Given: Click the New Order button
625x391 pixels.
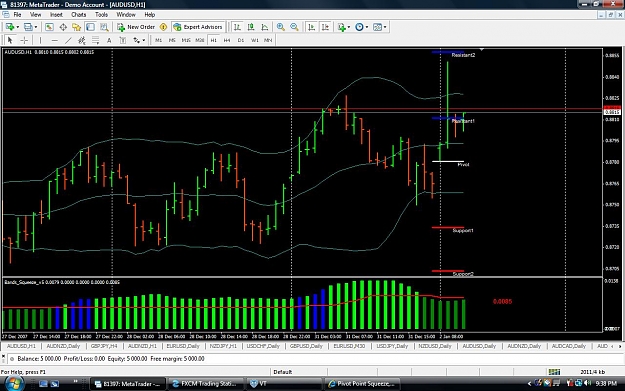Looking at the screenshot, I should coord(136,27).
